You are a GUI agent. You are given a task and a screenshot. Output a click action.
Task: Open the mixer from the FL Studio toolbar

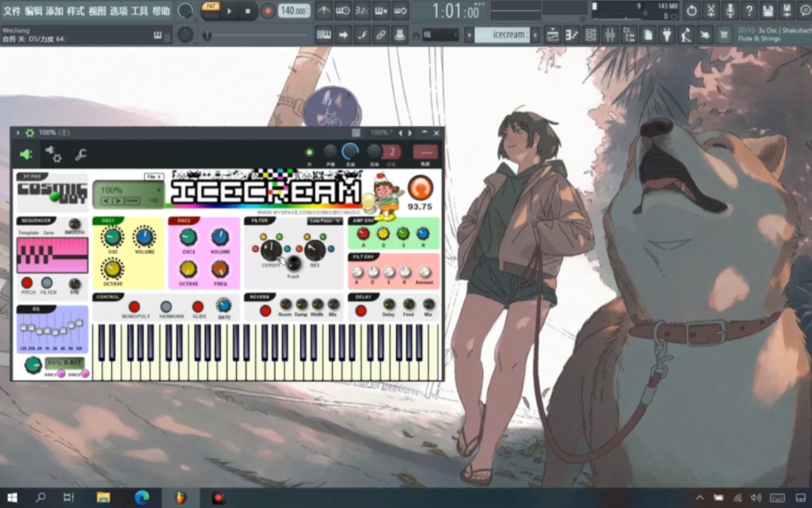coord(610,35)
